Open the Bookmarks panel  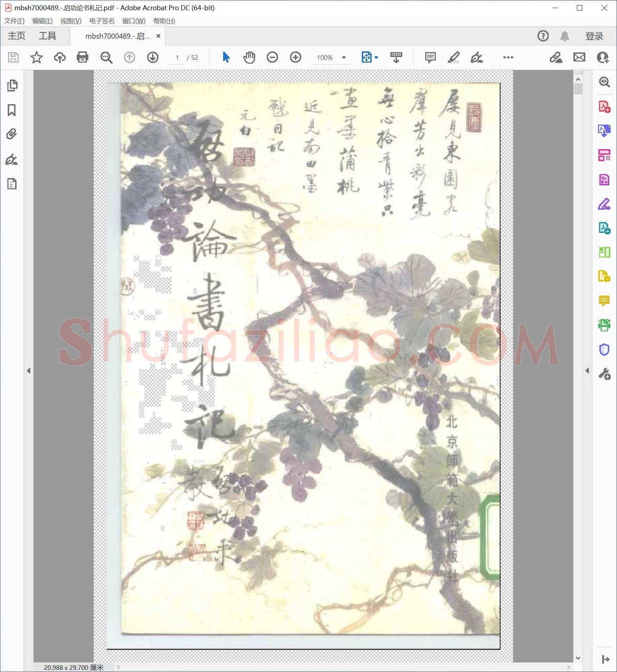click(12, 110)
